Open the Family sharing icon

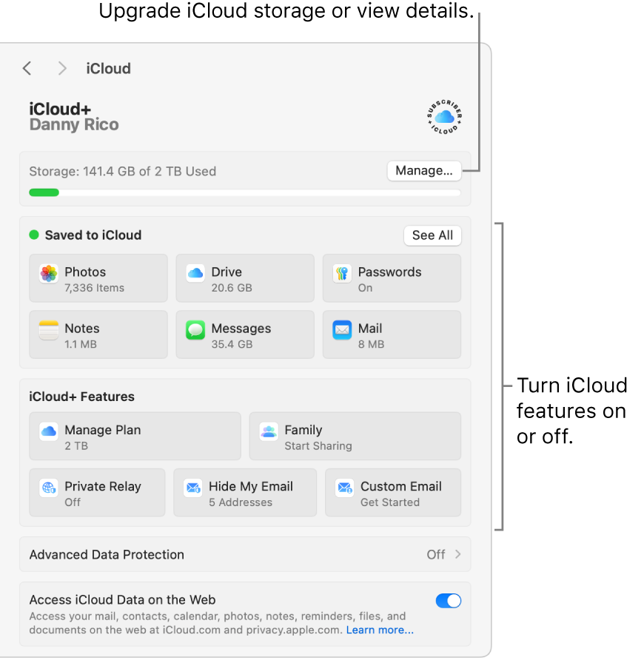pyautogui.click(x=269, y=431)
